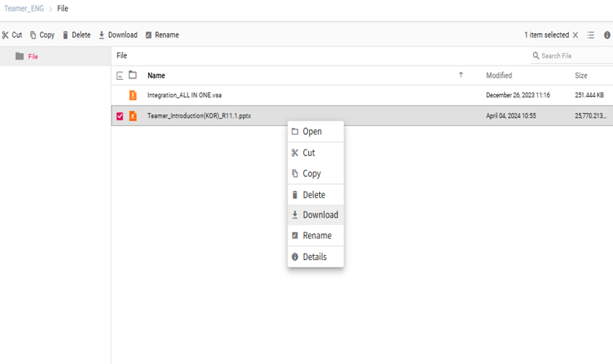
Task: Open the details info icon in toolbar
Action: click(x=607, y=35)
